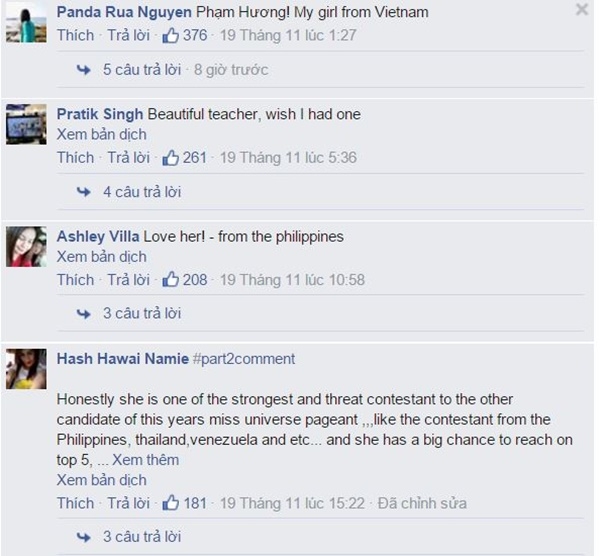The image size is (600, 556).
Task: Click thumbs-up icon showing 208 likes
Action: pyautogui.click(x=170, y=280)
